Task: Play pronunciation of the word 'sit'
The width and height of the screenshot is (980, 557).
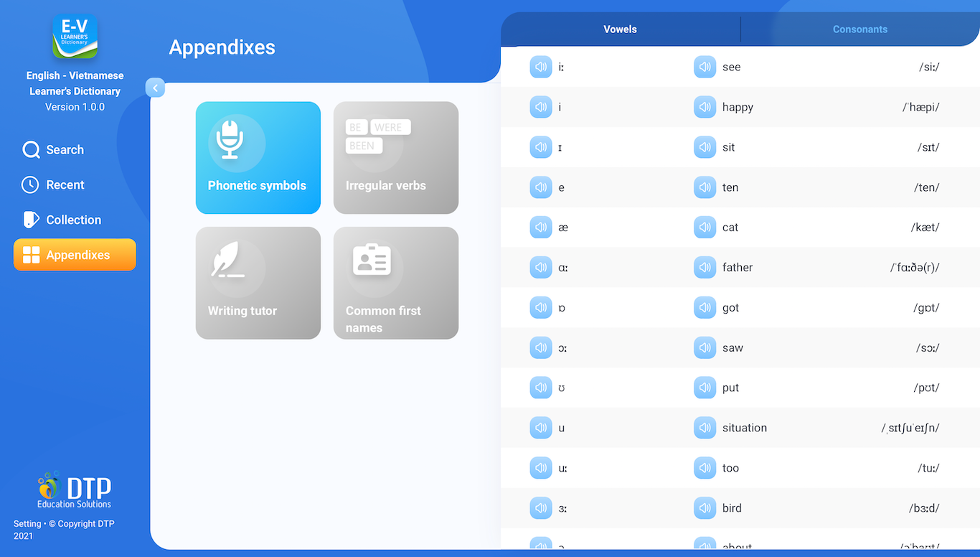Action: click(x=705, y=147)
